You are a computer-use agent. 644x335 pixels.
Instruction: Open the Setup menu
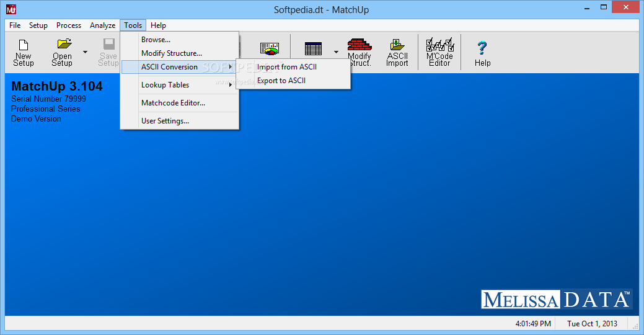coord(38,25)
